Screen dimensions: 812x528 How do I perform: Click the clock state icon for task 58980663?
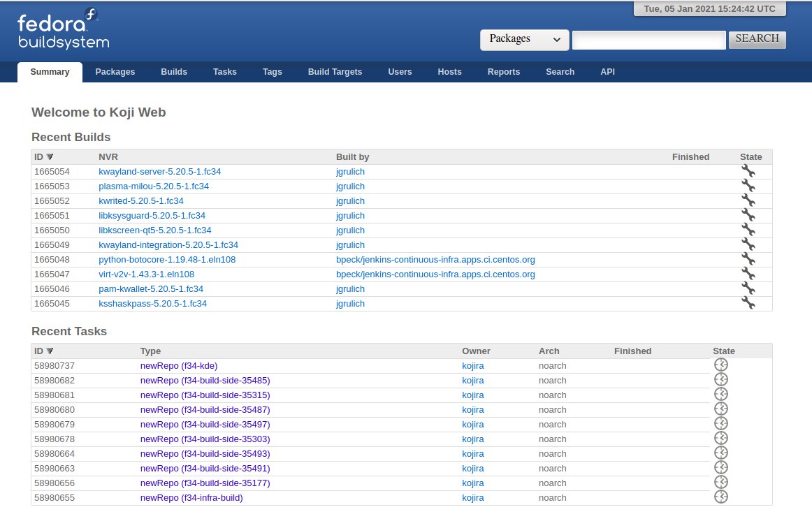721,467
